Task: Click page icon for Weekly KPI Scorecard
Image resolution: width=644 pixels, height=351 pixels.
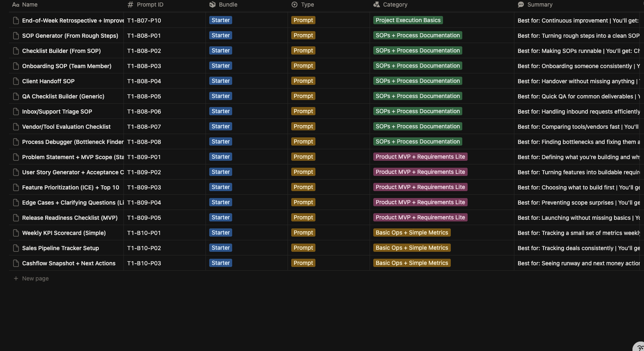Action: pyautogui.click(x=16, y=233)
